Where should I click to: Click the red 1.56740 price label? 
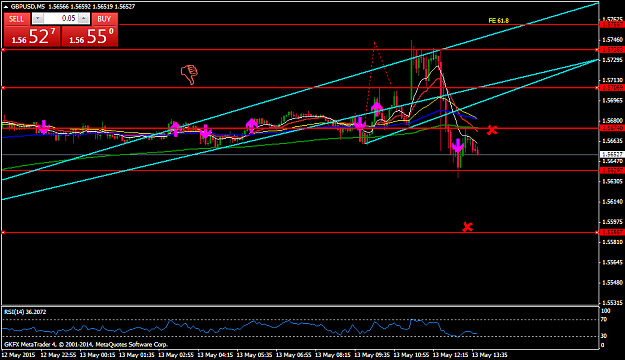click(612, 128)
